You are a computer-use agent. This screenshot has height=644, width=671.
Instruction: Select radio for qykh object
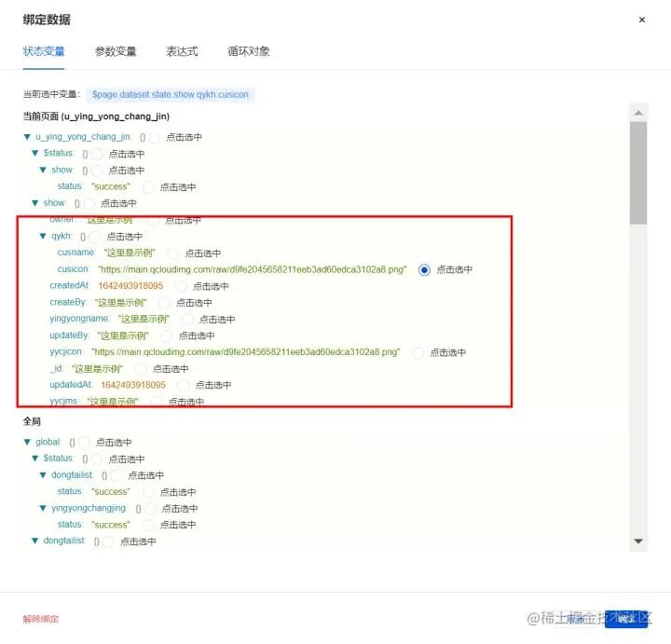[x=95, y=237]
